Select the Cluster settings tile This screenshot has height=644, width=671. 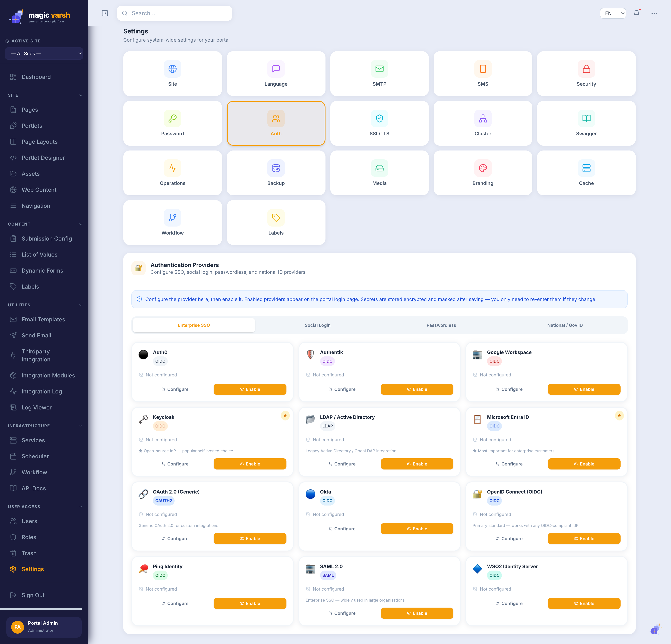[483, 123]
